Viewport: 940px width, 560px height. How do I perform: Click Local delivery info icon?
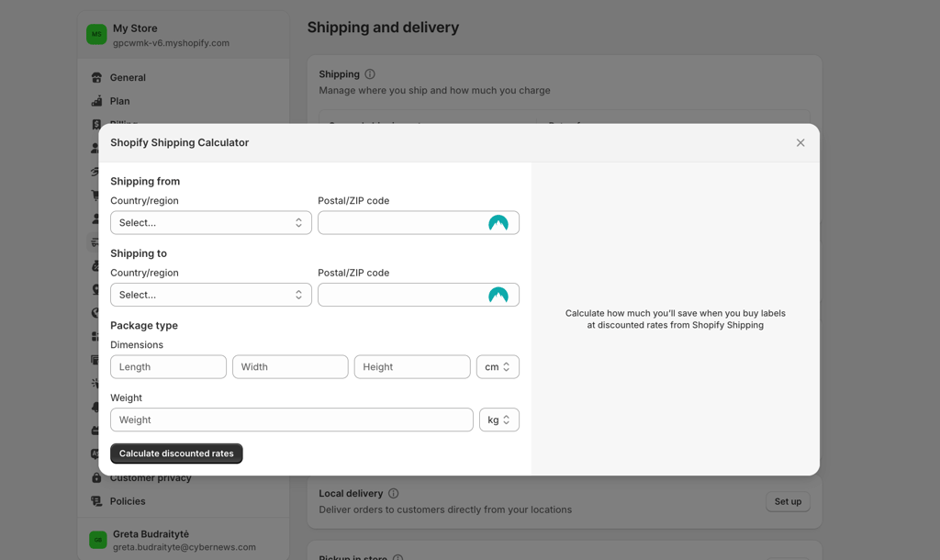point(393,494)
